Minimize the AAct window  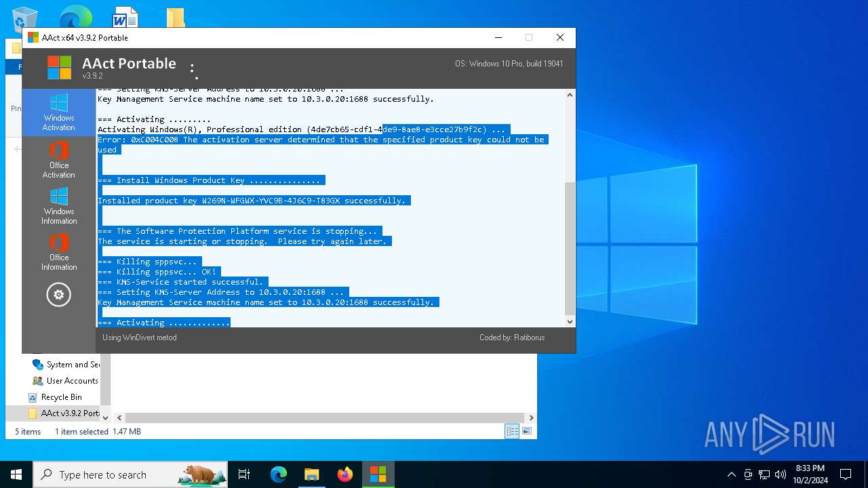point(498,38)
